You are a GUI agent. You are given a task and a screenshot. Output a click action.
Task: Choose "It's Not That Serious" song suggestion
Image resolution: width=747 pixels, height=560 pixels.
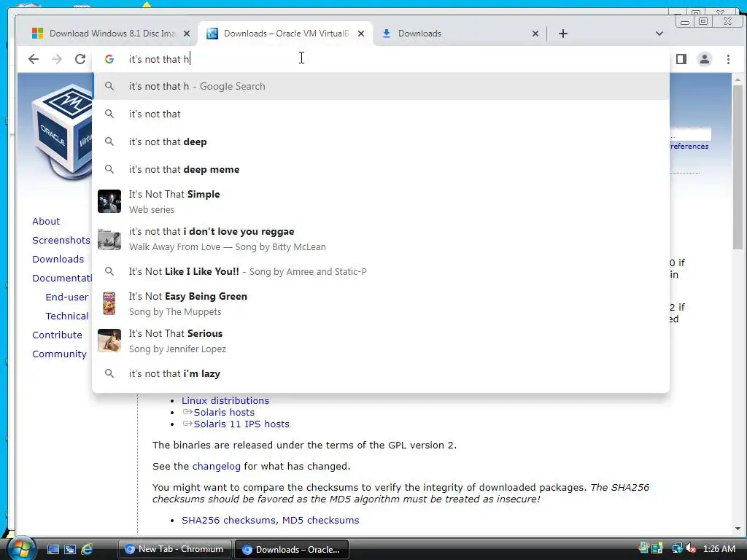tap(381, 341)
